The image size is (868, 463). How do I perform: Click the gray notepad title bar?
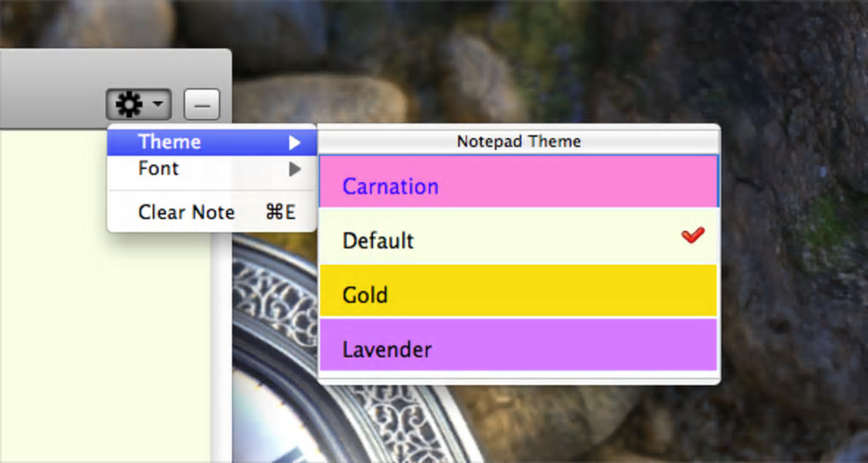tap(51, 85)
